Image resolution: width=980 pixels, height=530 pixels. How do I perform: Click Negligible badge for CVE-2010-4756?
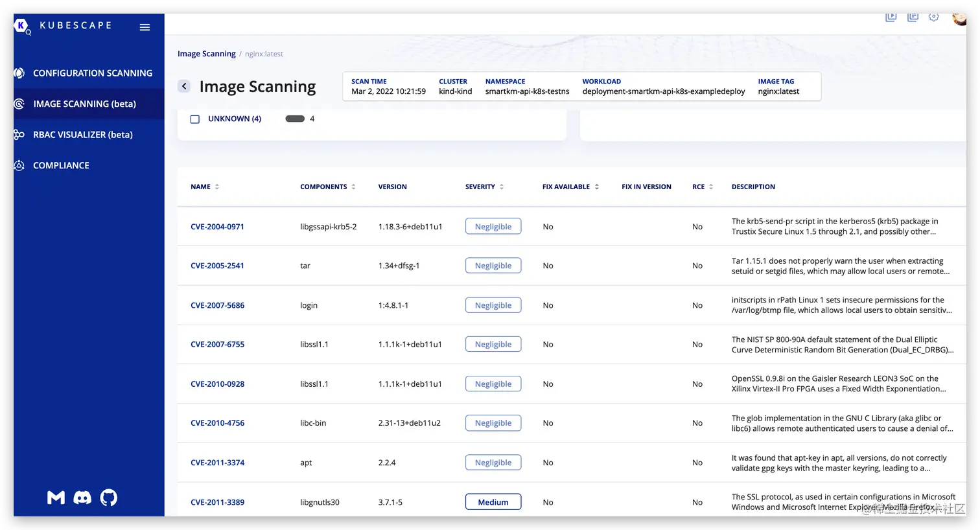click(493, 423)
